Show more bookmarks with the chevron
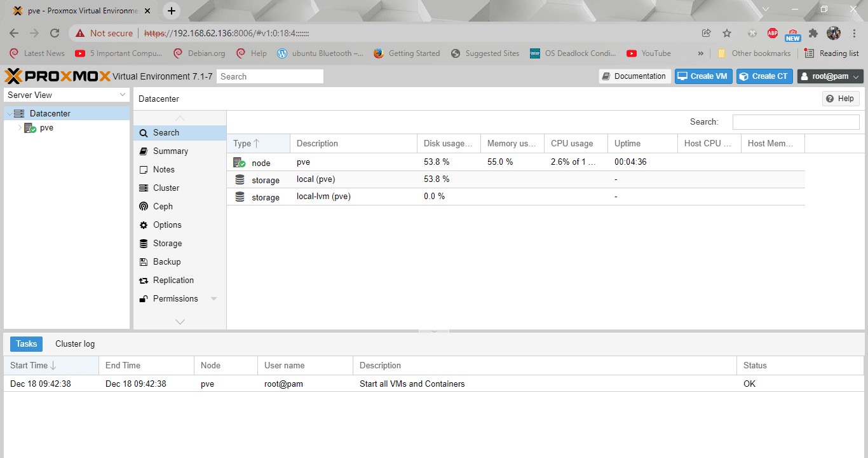 coord(701,53)
